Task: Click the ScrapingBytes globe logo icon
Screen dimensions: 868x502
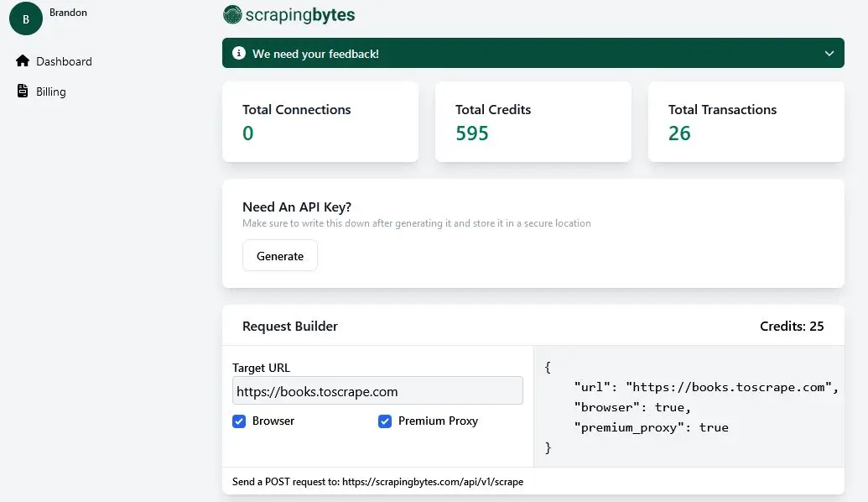Action: [x=232, y=14]
